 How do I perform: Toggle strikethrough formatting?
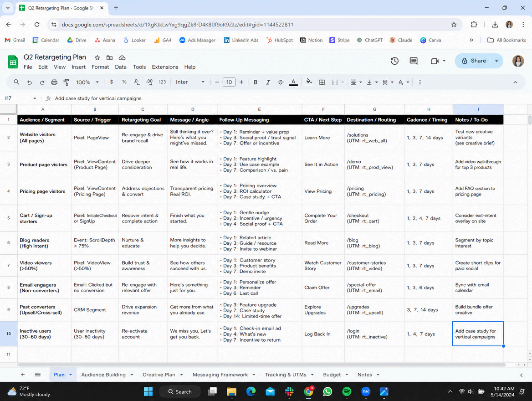click(281, 82)
